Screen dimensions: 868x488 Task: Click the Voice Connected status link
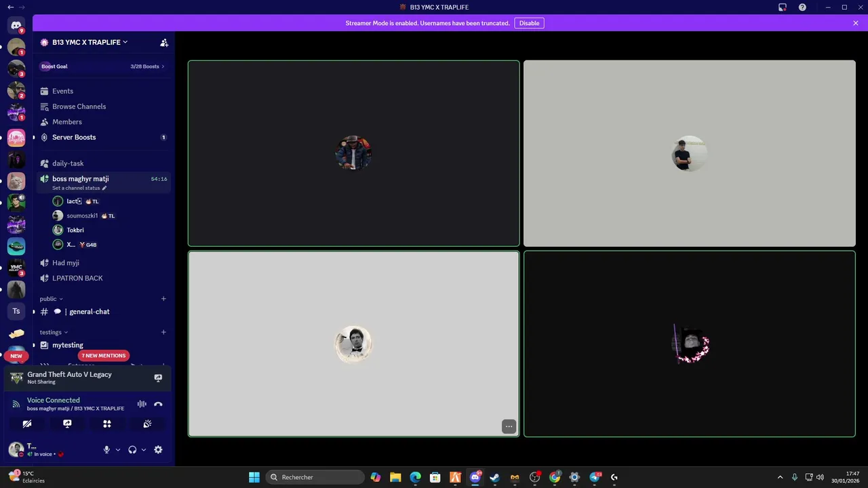(53, 400)
